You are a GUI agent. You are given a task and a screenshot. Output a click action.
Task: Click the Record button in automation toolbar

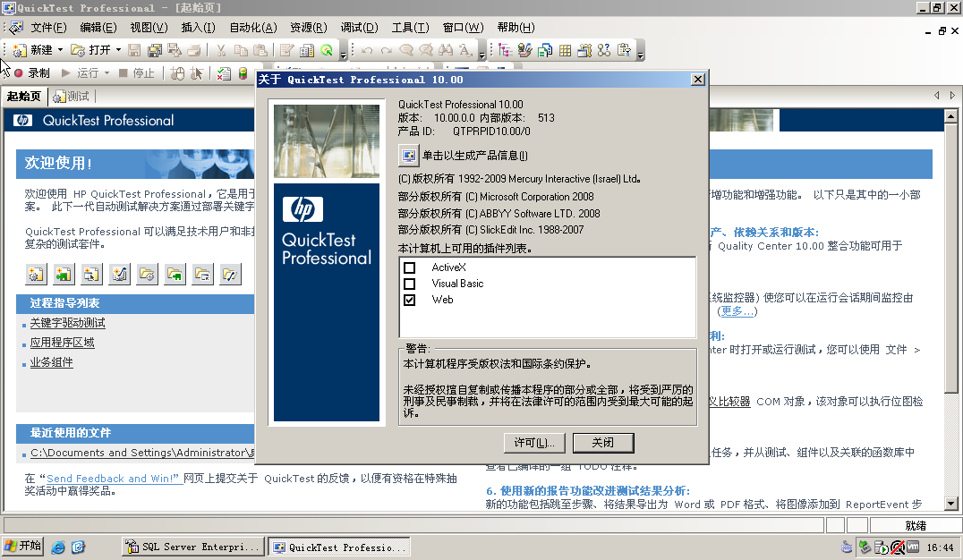tap(32, 73)
